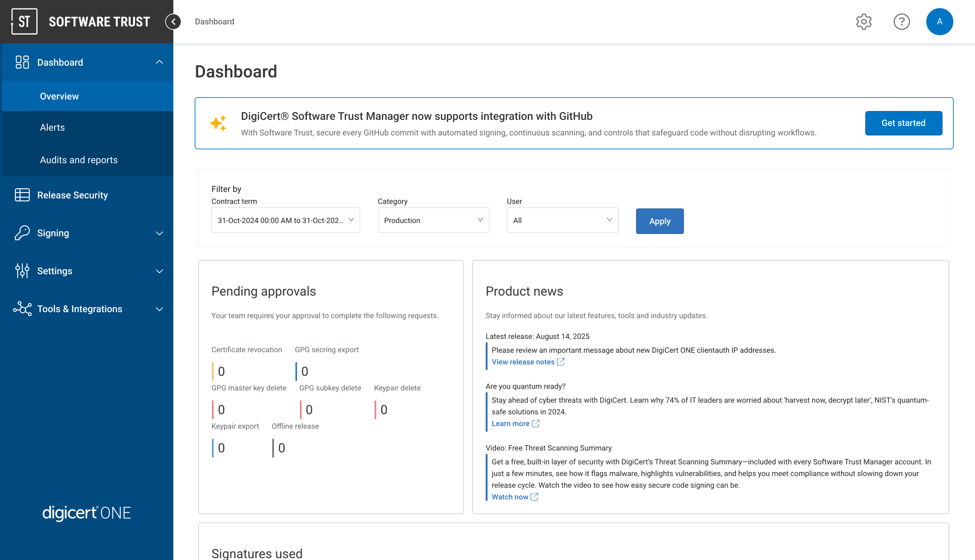This screenshot has height=560, width=975.
Task: Click the GPG master key delete count
Action: (x=221, y=410)
